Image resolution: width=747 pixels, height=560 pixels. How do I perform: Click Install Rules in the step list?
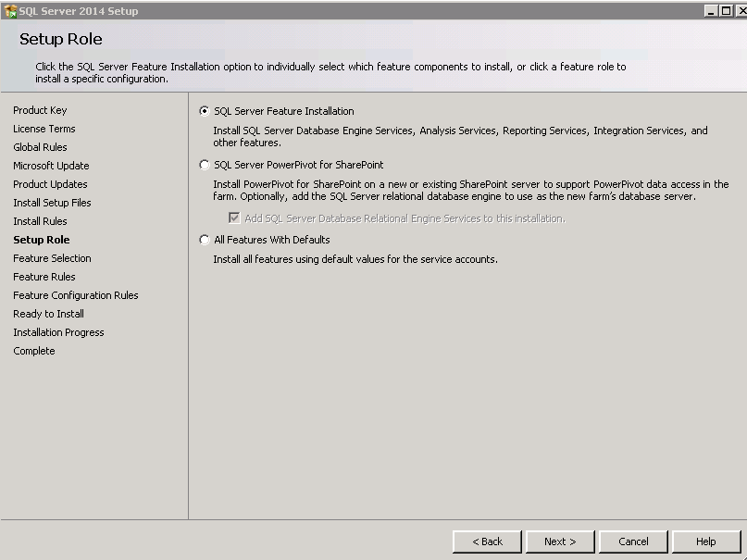40,221
